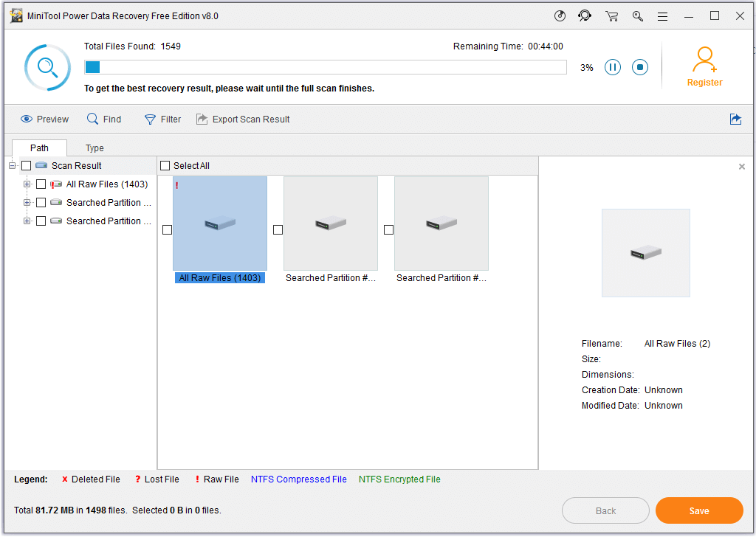Expand the All Raw Files tree node
The height and width of the screenshot is (537, 756).
(x=27, y=184)
